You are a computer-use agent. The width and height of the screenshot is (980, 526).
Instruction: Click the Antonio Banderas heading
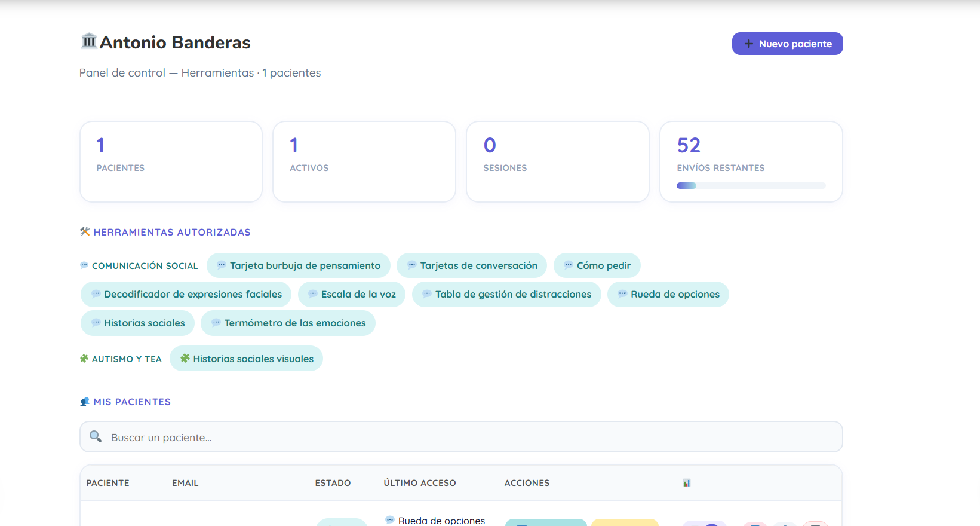point(175,42)
